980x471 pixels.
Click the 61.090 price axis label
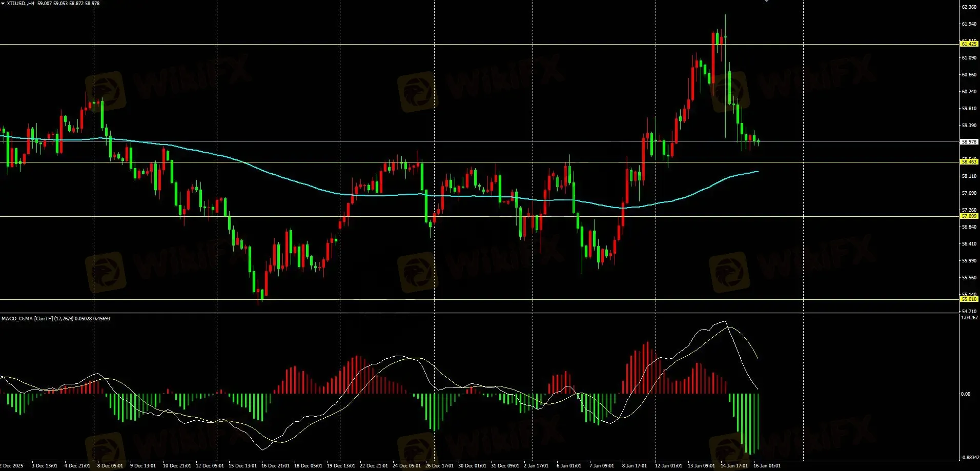pyautogui.click(x=969, y=58)
